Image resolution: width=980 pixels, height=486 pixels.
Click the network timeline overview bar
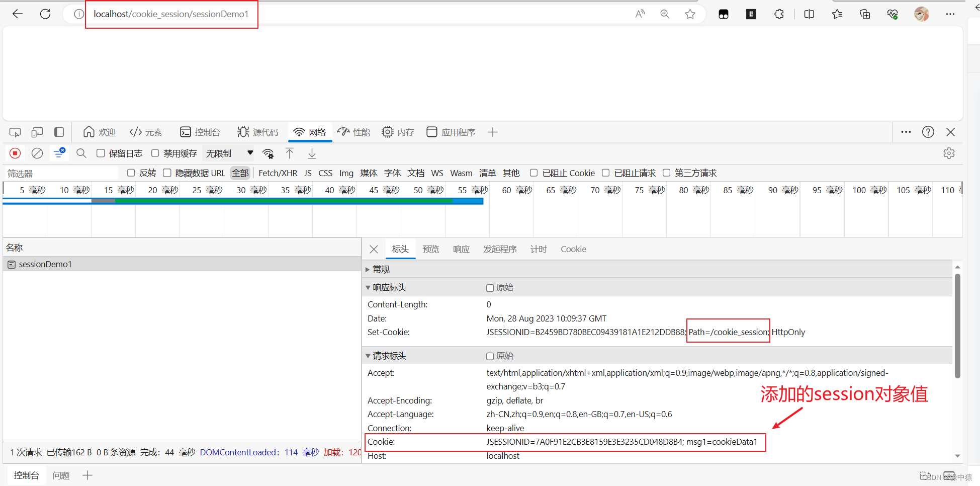241,201
